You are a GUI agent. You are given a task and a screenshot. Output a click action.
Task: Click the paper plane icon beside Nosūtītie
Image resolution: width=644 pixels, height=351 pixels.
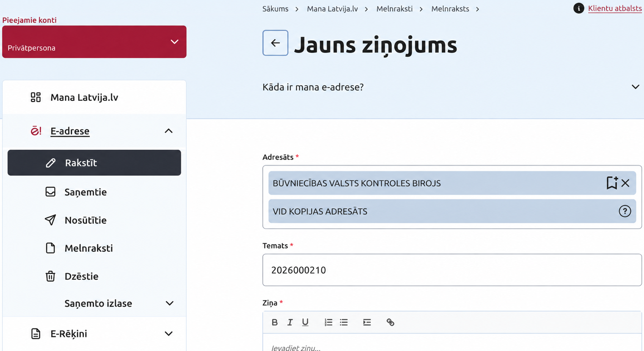[x=50, y=220]
